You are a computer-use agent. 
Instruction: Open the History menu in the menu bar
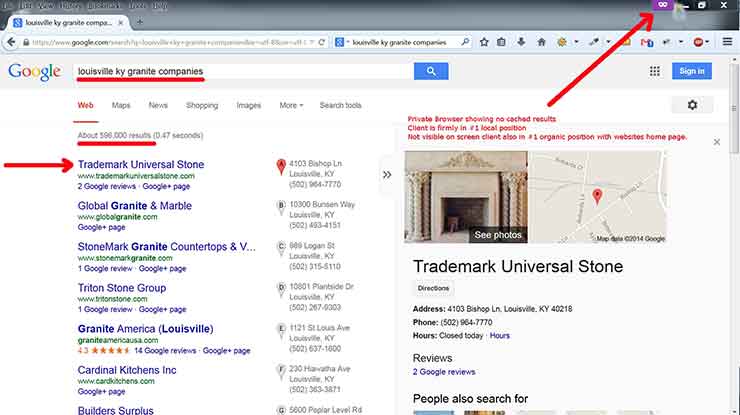point(70,5)
